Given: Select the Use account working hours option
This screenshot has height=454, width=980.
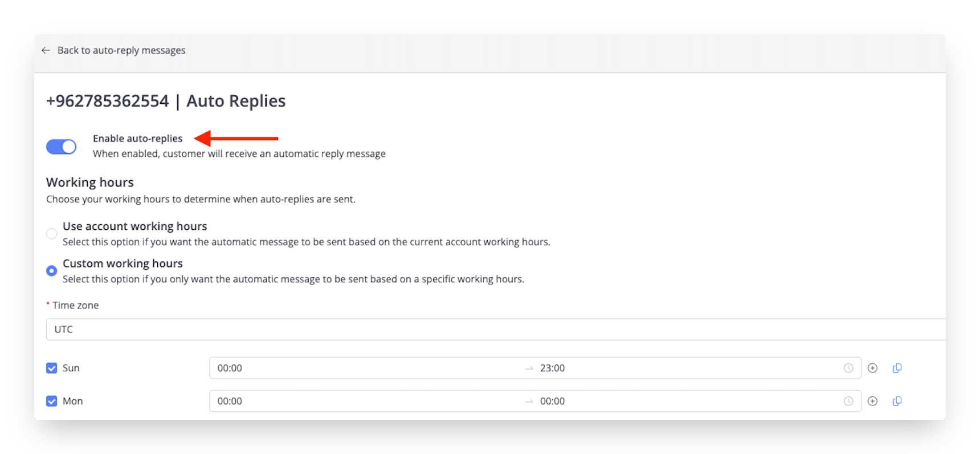Looking at the screenshot, I should point(51,234).
